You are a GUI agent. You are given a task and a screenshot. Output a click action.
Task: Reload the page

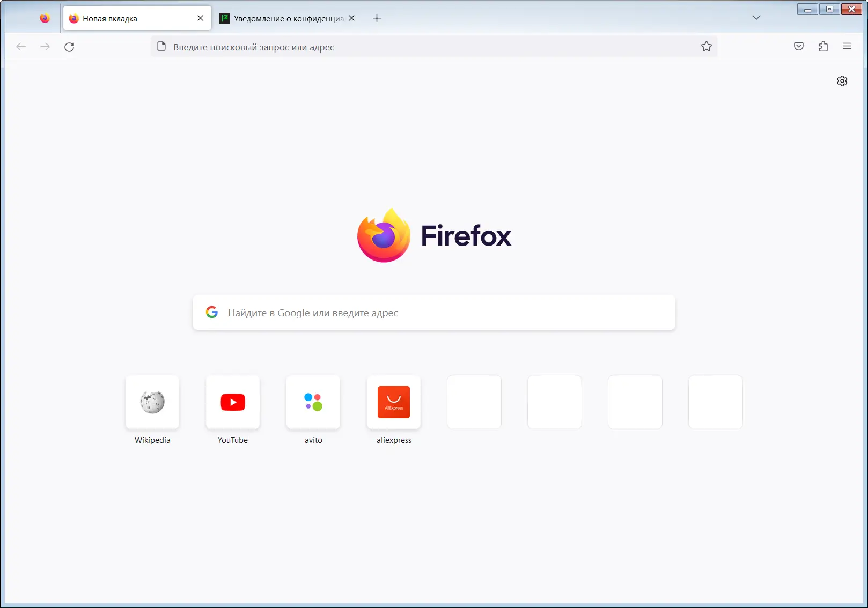pos(69,47)
